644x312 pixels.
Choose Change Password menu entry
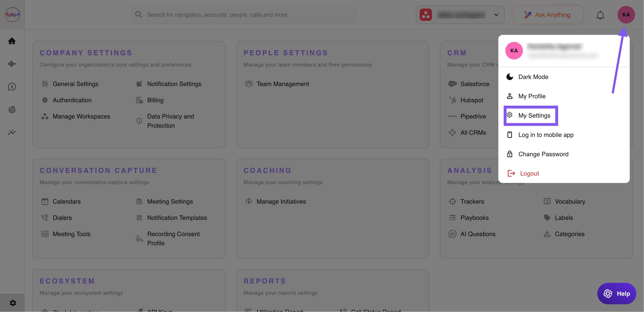(543, 154)
